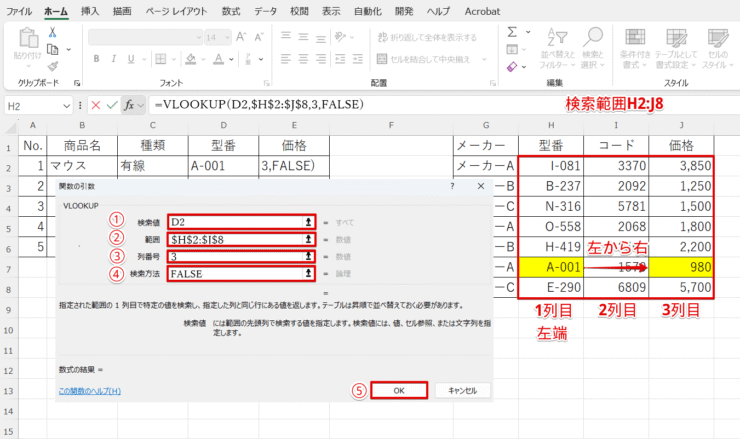Screen dimensions: 740x439
Task: Increase font size with large A icon
Action: [x=241, y=37]
